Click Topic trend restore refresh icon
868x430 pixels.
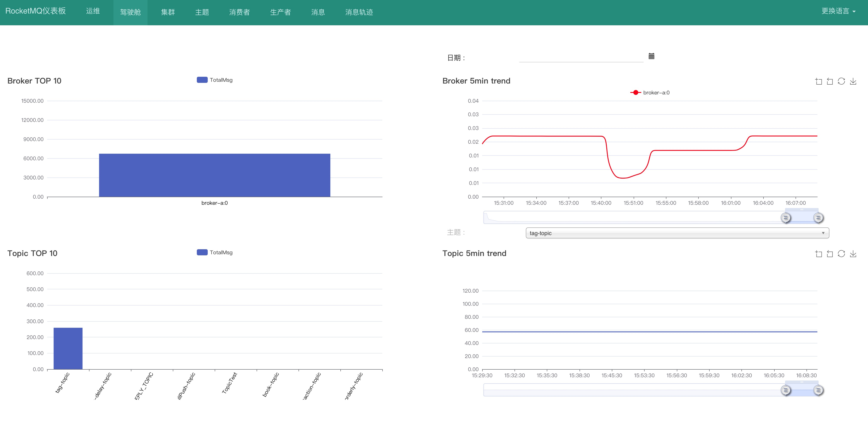coord(841,254)
